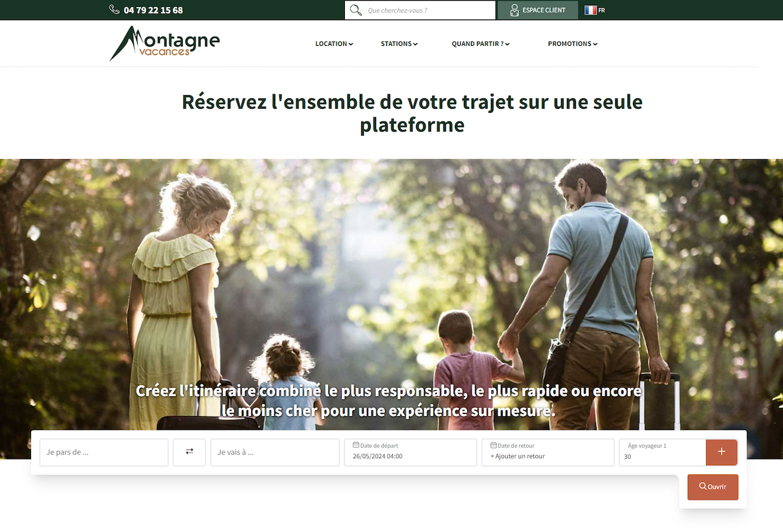
Task: Click the Ouvrir search button
Action: coord(712,487)
